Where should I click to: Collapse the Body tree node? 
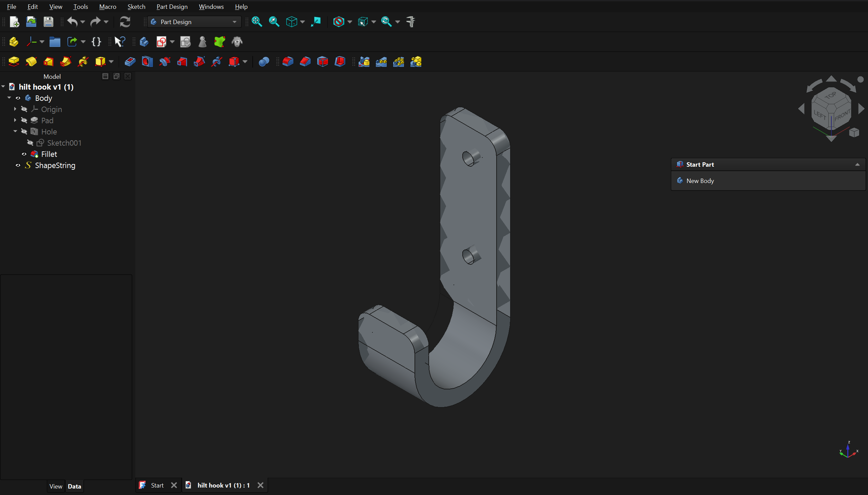click(9, 98)
